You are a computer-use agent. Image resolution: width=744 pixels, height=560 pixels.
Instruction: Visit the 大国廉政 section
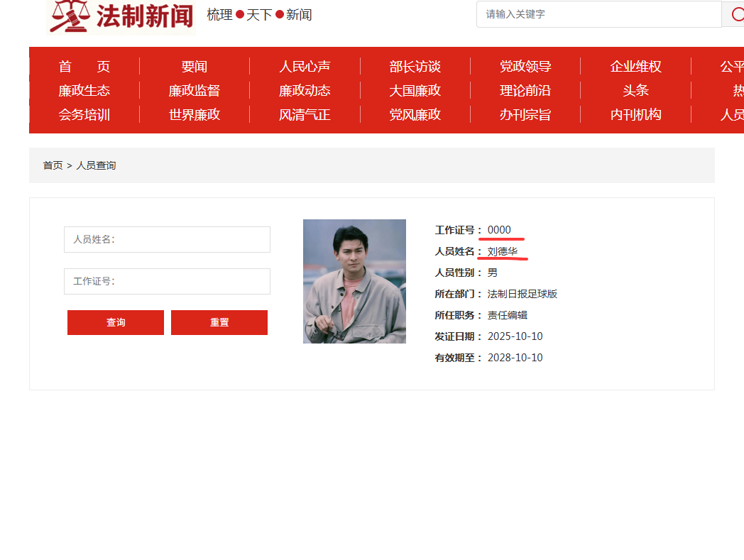pyautogui.click(x=414, y=90)
